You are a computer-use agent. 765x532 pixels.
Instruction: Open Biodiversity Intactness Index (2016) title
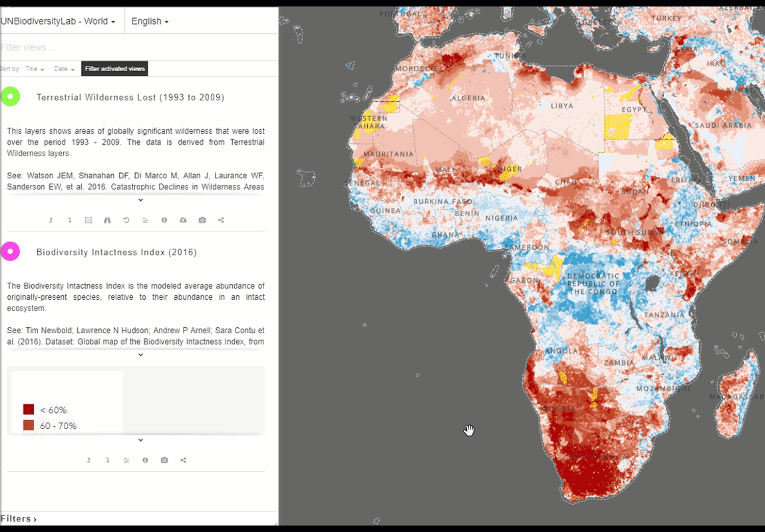[116, 252]
